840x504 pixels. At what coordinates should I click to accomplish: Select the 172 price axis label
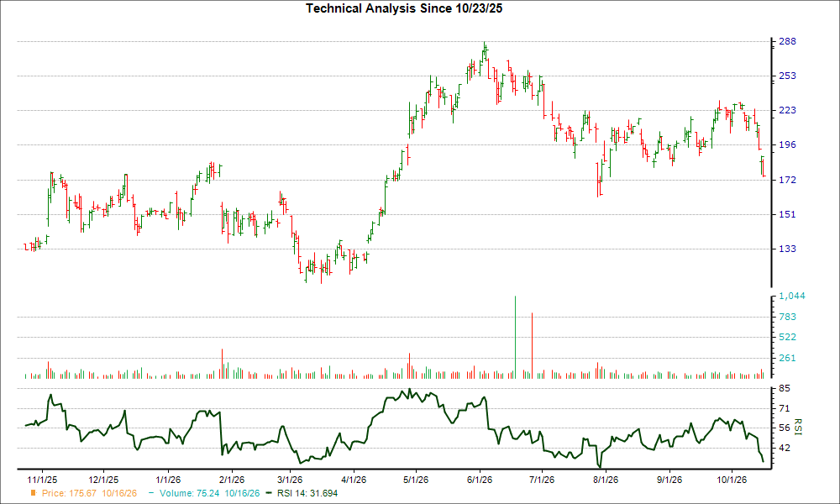pos(787,180)
